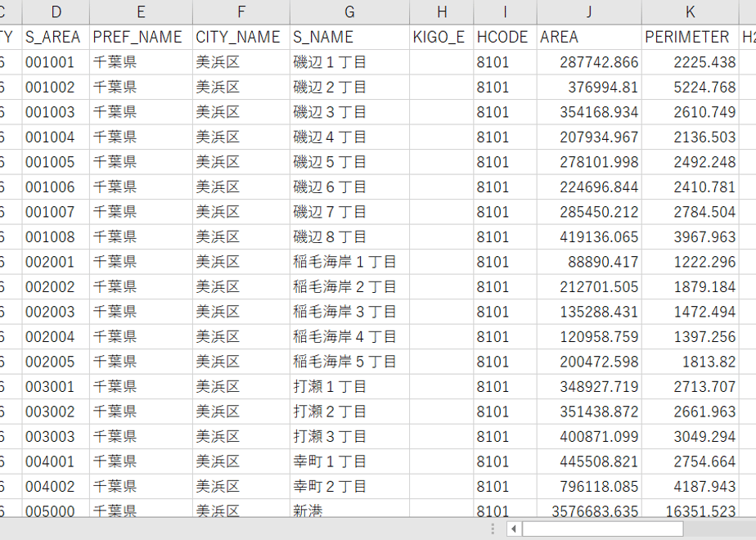Image resolution: width=756 pixels, height=540 pixels.
Task: Select cell with S_AREA 002001
Action: pyautogui.click(x=56, y=262)
